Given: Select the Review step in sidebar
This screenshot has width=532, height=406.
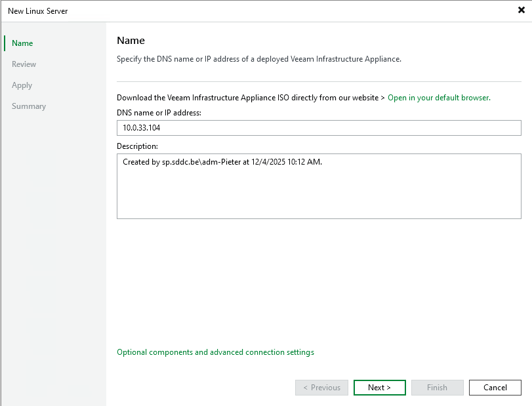Looking at the screenshot, I should pos(24,64).
